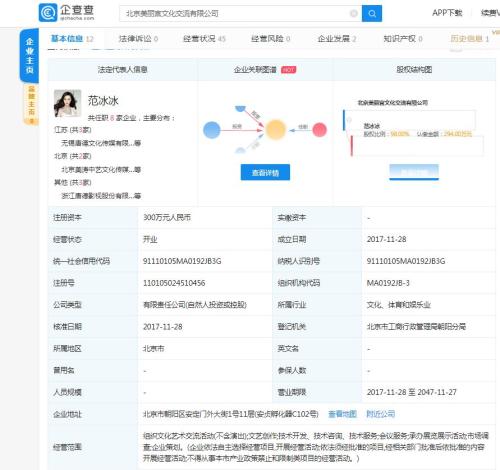Click the blue search magnifier button

[372, 14]
